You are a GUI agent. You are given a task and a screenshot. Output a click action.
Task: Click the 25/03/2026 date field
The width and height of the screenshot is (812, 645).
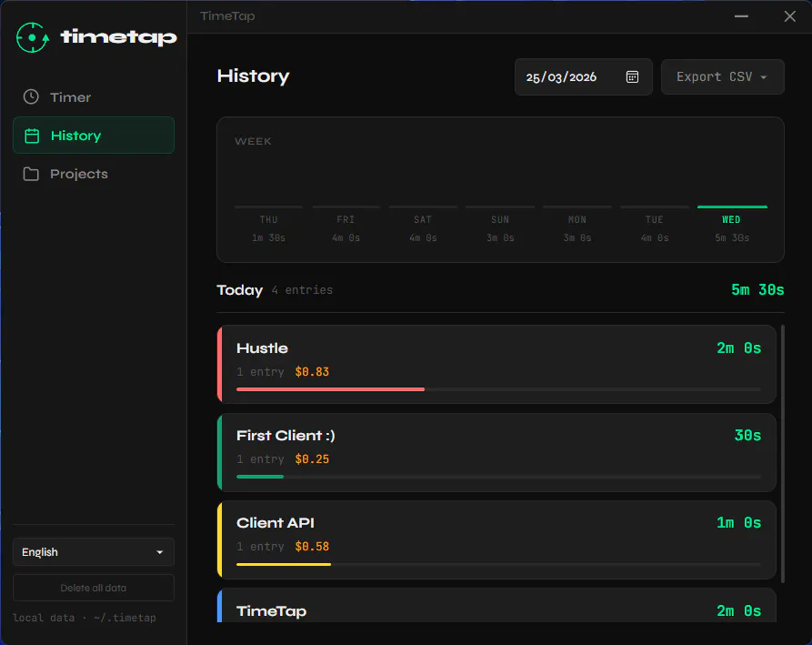583,76
